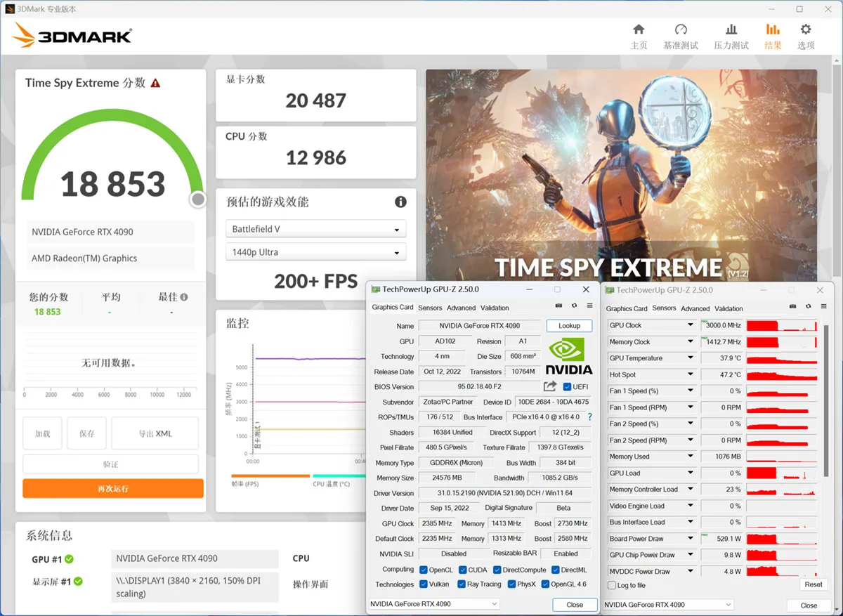
Task: Switch to Validation tab in left GPU-Z window
Action: (495, 308)
